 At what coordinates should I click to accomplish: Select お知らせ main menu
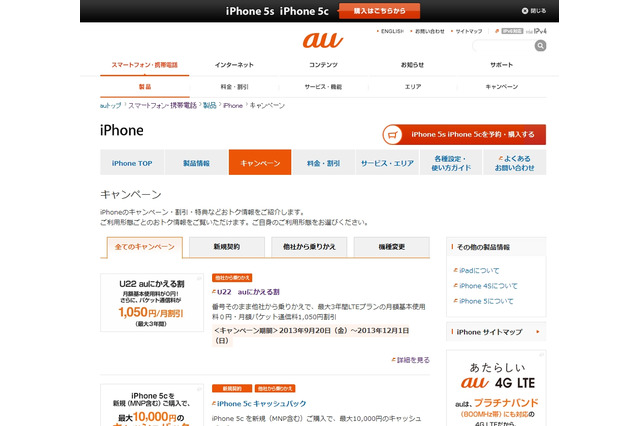pos(412,65)
